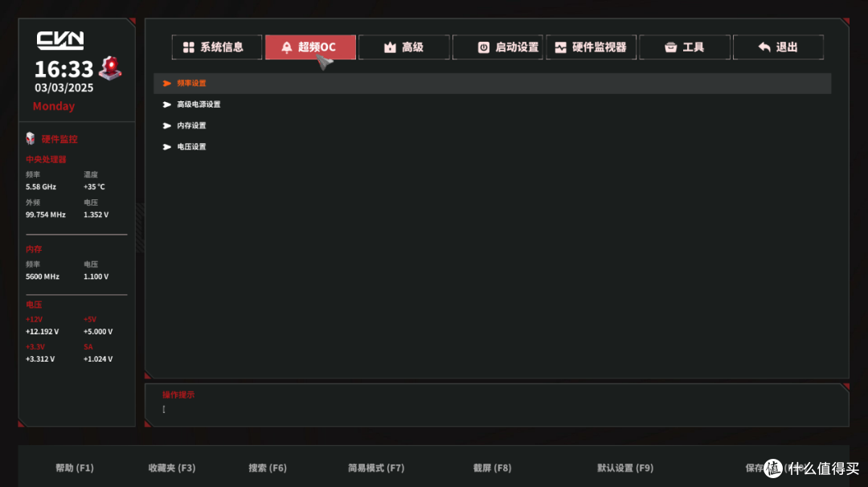Open 频率设置 submenu
This screenshot has width=868, height=487.
coord(492,83)
